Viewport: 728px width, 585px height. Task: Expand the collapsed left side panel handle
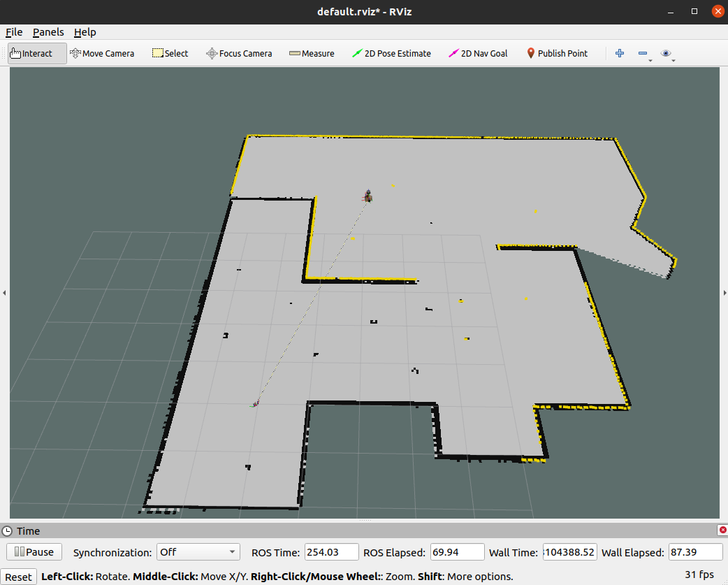click(x=4, y=293)
